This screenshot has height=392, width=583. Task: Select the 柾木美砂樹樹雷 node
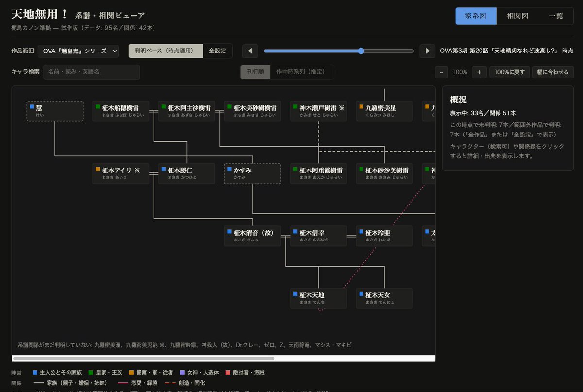tap(253, 111)
